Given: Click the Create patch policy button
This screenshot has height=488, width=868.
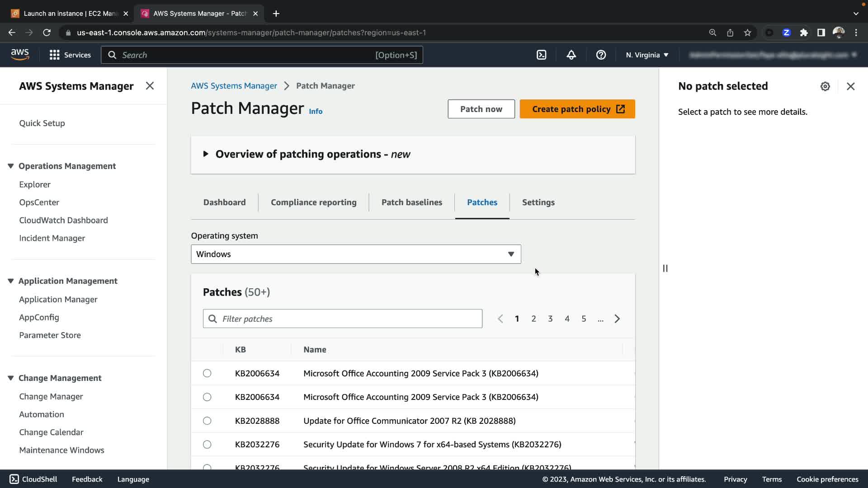Looking at the screenshot, I should coord(577,109).
